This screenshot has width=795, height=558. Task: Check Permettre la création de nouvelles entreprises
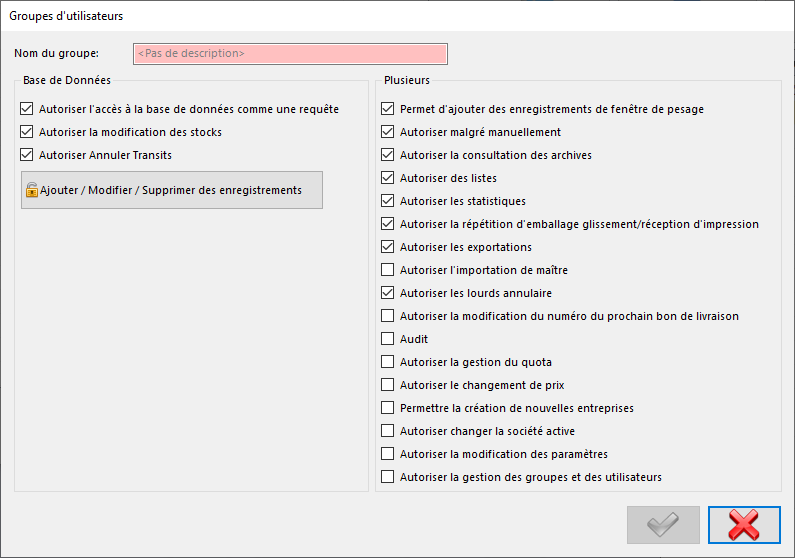387,408
